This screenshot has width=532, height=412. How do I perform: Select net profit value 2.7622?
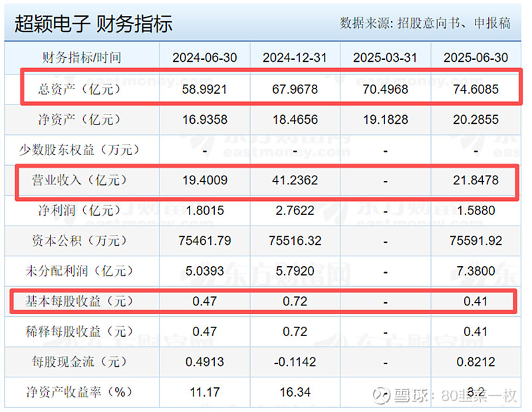295,210
